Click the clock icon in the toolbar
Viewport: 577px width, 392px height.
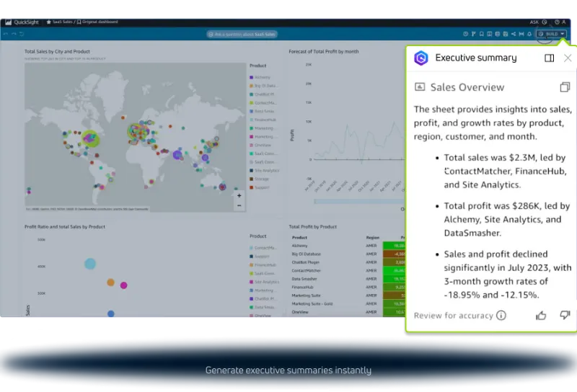coord(465,34)
